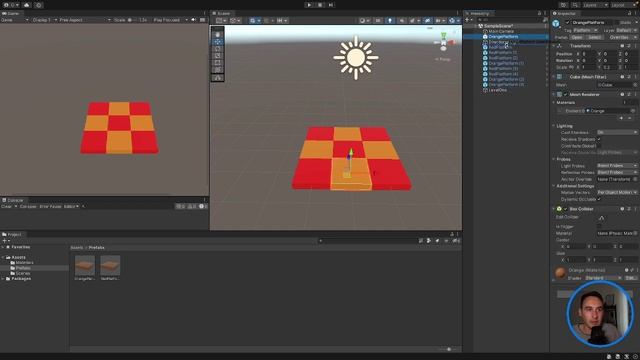This screenshot has width=640, height=360.
Task: Click the Hierarchy add object plus button
Action: click(468, 20)
